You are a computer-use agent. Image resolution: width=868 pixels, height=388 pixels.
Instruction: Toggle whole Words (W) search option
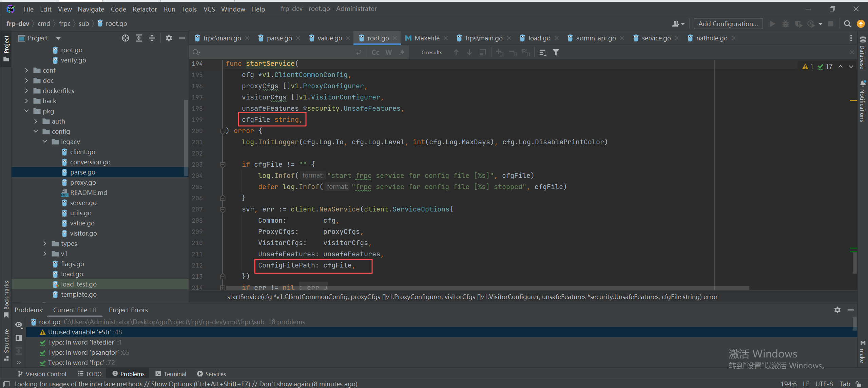pos(389,52)
